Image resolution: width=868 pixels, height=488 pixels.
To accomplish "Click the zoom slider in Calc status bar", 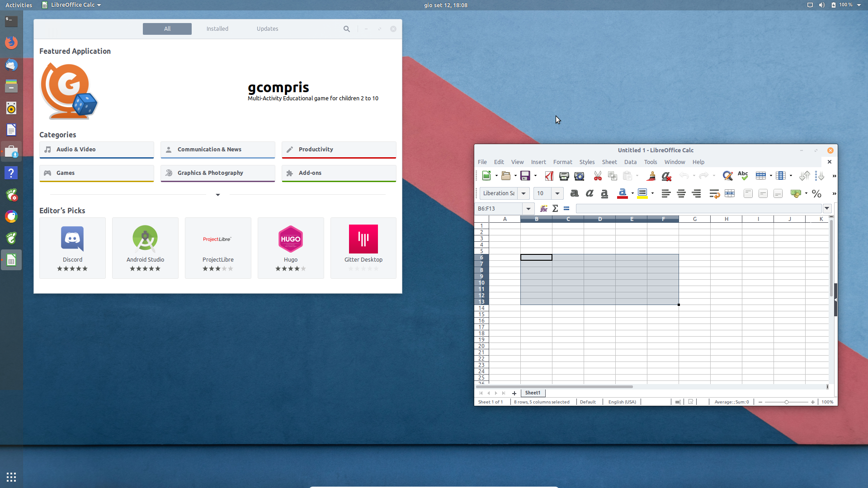I will [x=786, y=402].
